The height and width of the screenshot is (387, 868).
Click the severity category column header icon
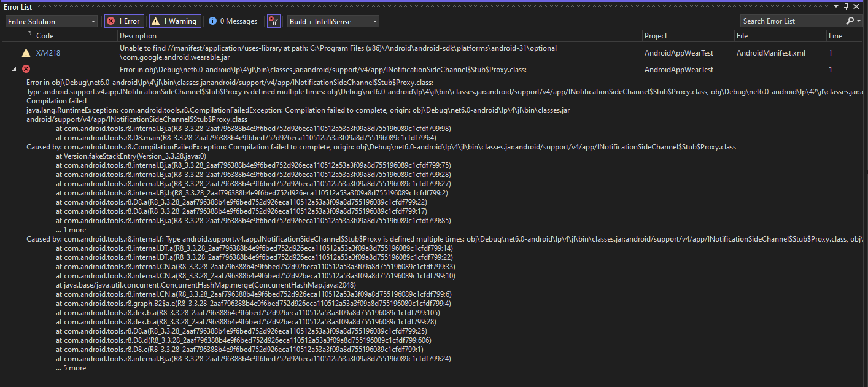(x=29, y=34)
